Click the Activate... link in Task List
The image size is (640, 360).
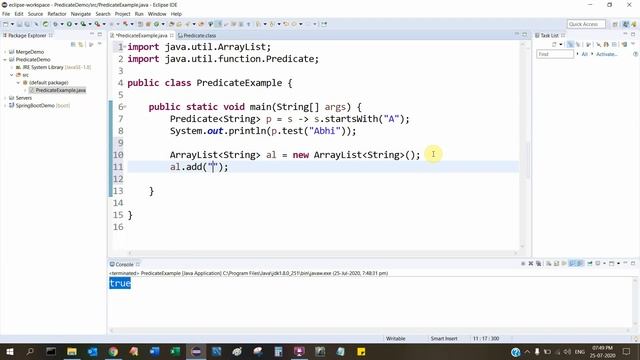[x=607, y=54]
